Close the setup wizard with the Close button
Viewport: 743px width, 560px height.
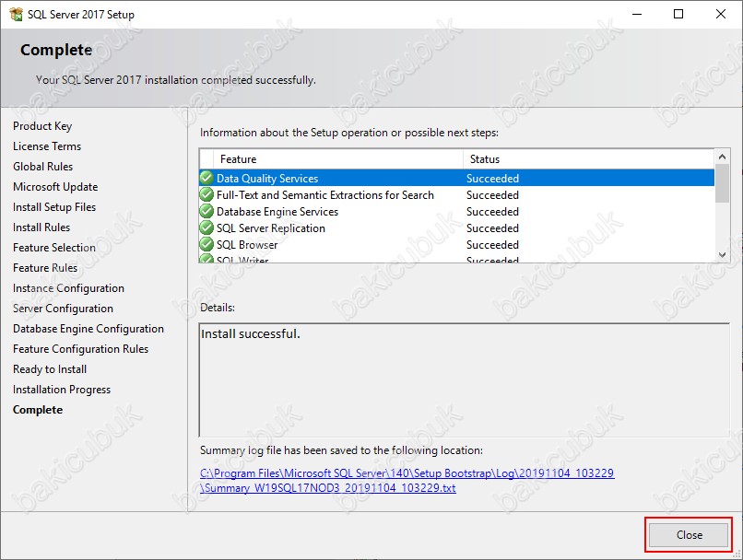tap(689, 535)
